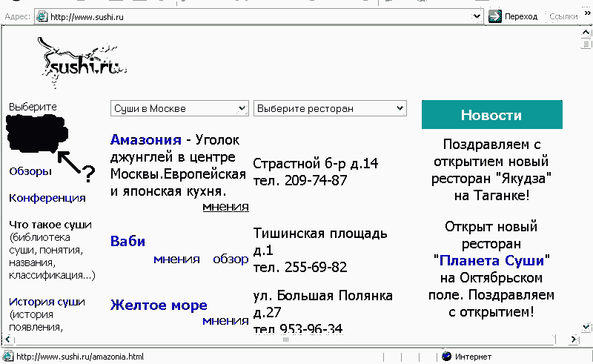Follow the Планета Суши news link
593x364 pixels.
491,261
